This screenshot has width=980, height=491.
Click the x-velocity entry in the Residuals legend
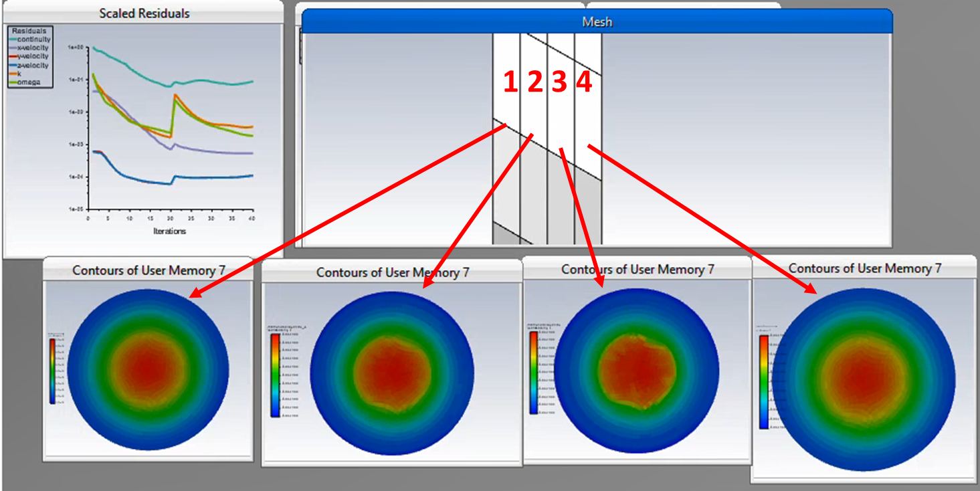point(33,48)
